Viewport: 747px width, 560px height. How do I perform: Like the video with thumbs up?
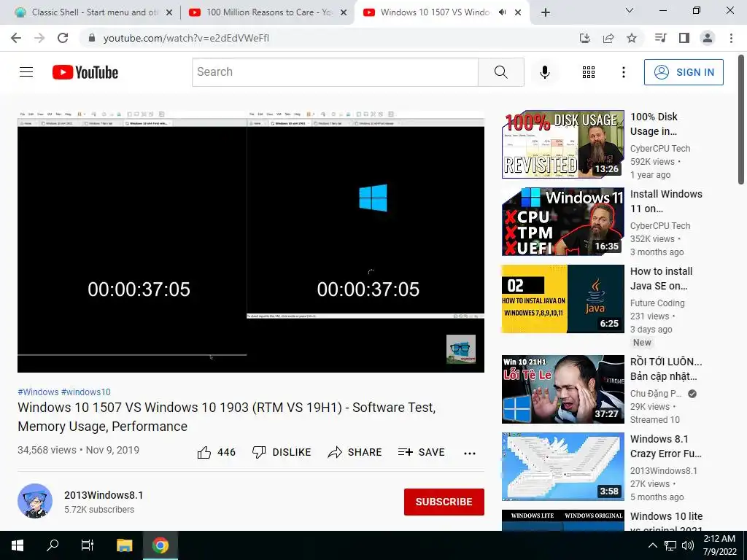(216, 452)
